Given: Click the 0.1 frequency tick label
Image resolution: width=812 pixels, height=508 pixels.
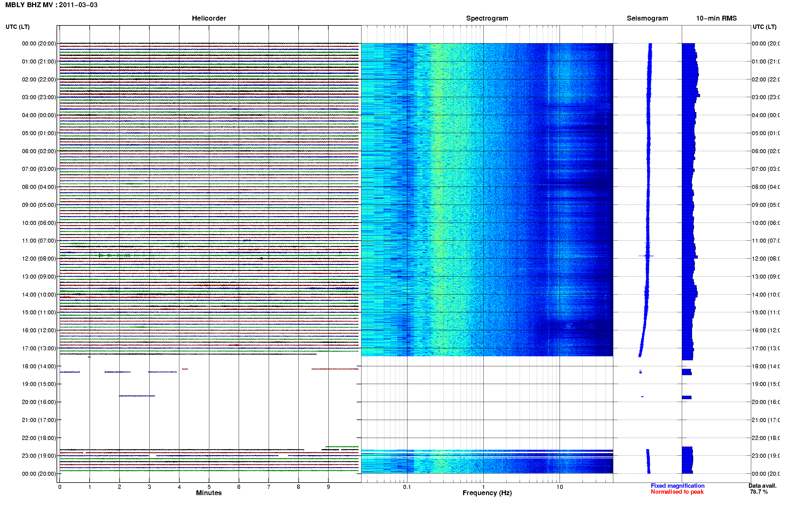Looking at the screenshot, I should point(407,487).
